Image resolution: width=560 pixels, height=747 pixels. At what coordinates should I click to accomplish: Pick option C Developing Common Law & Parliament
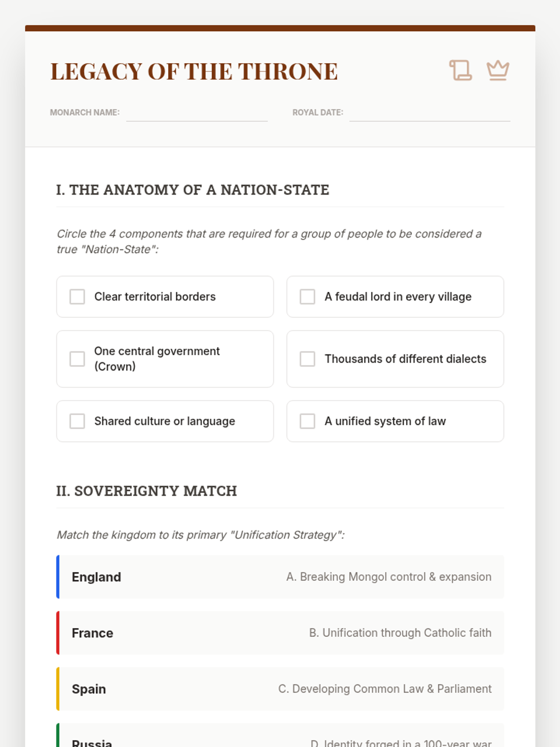click(x=385, y=689)
